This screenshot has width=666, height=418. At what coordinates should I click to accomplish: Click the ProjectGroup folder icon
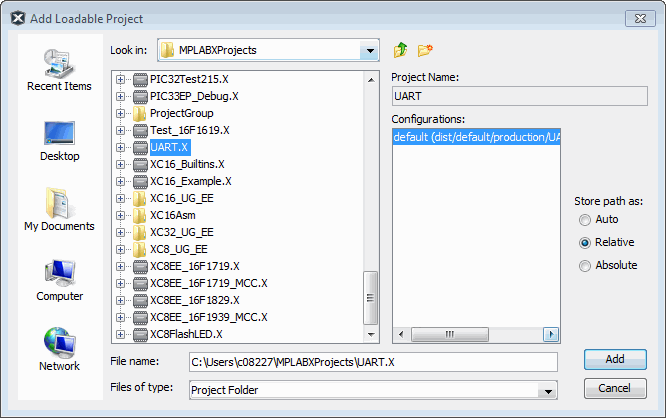pos(140,113)
